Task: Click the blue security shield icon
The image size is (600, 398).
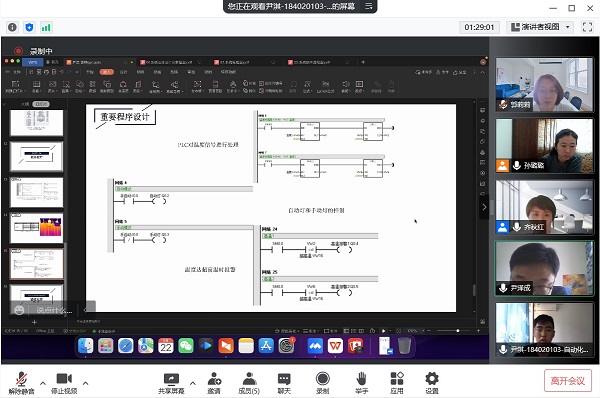Action: (29, 27)
